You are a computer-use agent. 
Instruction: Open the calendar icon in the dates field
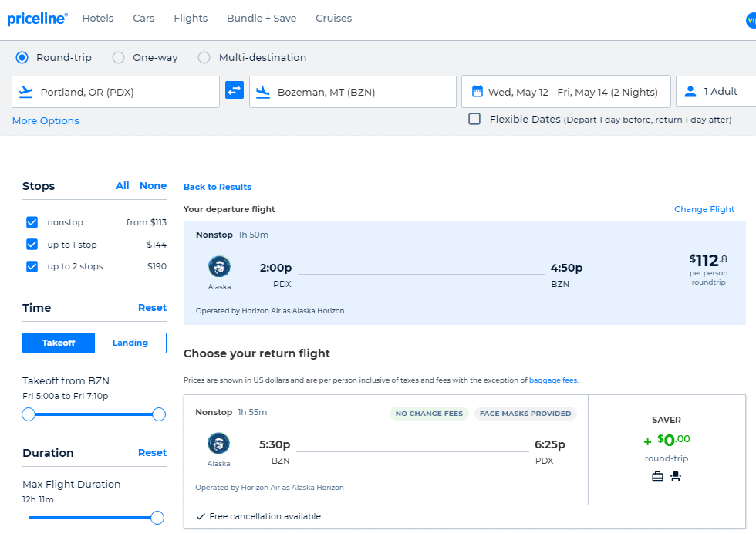coord(477,91)
